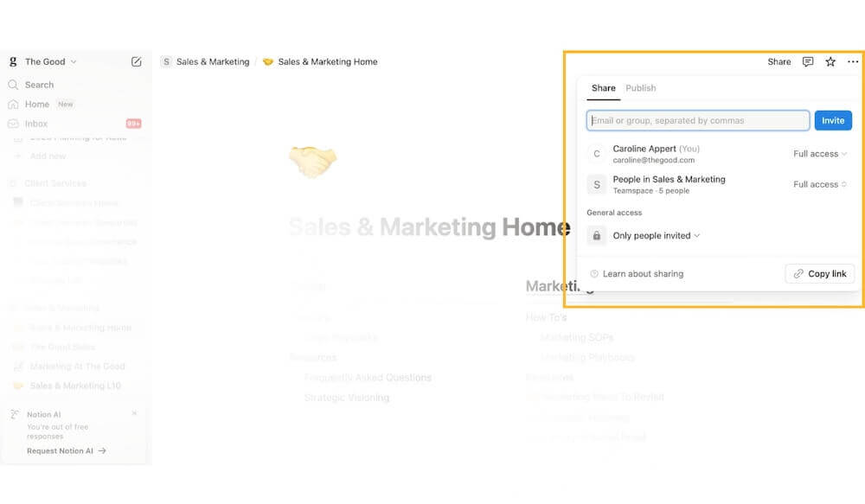This screenshot has width=865, height=504.
Task: Open Learn about sharing link
Action: click(637, 274)
